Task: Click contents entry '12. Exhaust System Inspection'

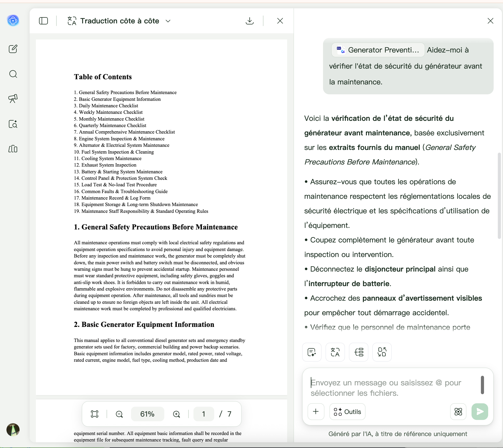Action: point(105,165)
